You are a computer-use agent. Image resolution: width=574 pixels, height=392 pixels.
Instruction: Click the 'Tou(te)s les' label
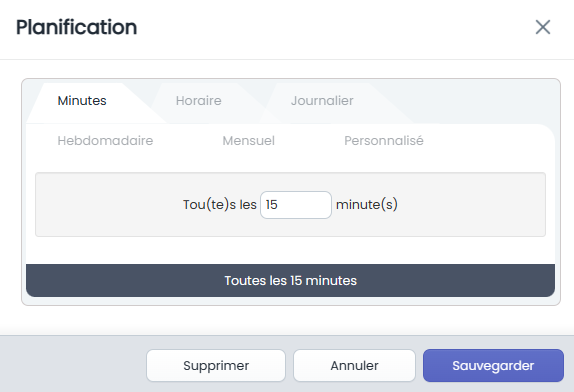point(220,205)
